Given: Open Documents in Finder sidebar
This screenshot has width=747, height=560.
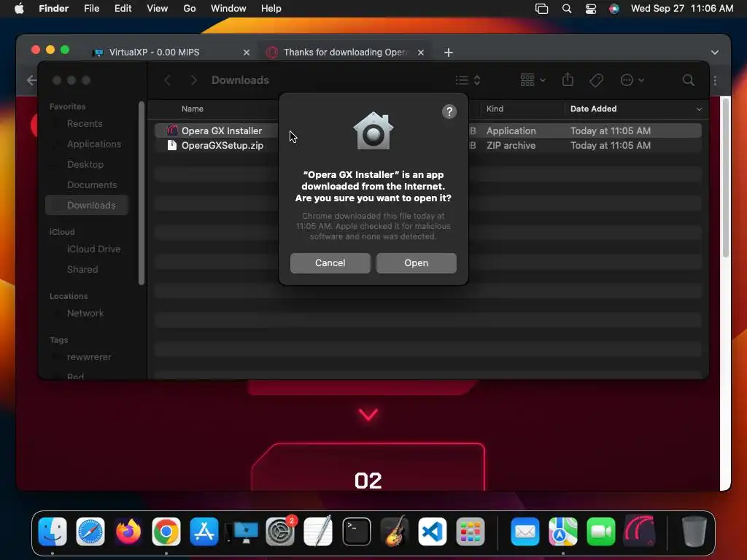Looking at the screenshot, I should 92,184.
